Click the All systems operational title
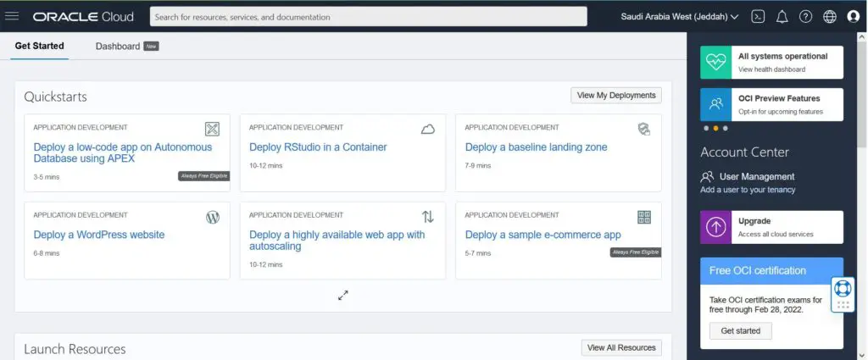Screen dimensions: 868x360 coord(782,57)
